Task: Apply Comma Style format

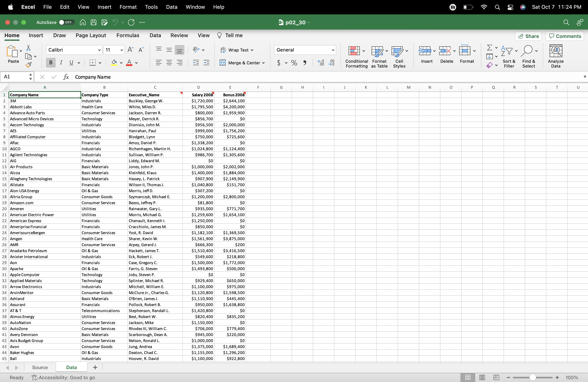Action: (305, 63)
